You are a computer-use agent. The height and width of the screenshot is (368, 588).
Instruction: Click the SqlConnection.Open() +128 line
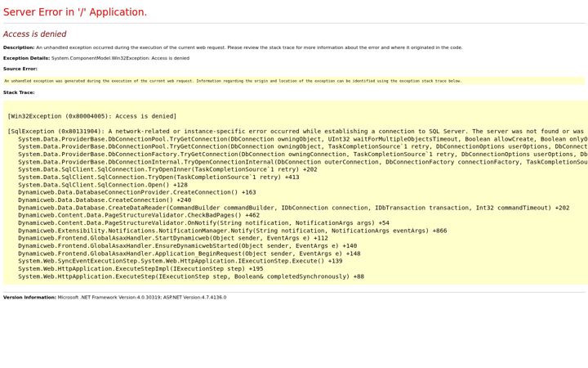coord(103,185)
